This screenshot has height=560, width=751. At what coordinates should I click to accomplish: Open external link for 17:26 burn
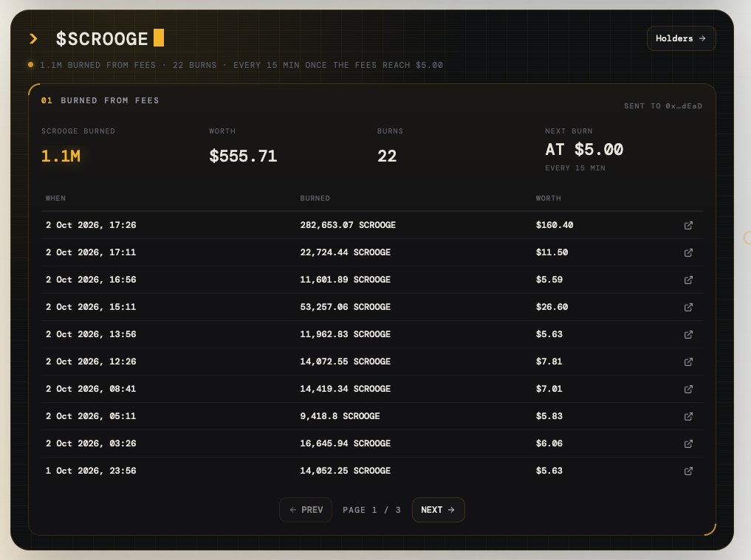(x=688, y=225)
